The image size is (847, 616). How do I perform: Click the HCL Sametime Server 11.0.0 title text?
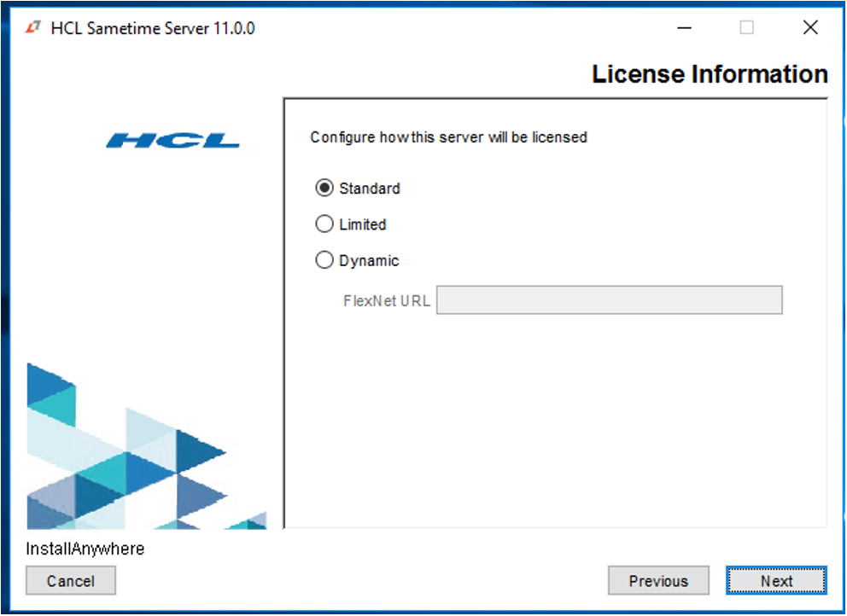tap(153, 28)
